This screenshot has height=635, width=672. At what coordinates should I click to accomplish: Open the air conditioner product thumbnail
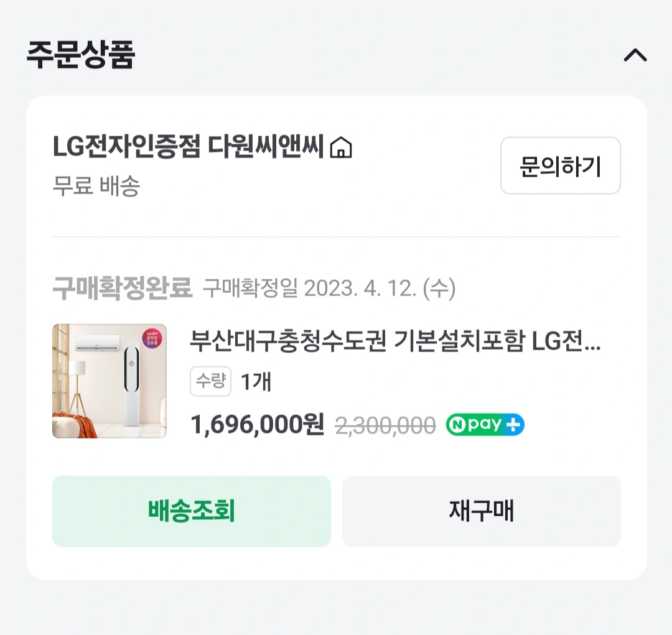[x=110, y=381]
